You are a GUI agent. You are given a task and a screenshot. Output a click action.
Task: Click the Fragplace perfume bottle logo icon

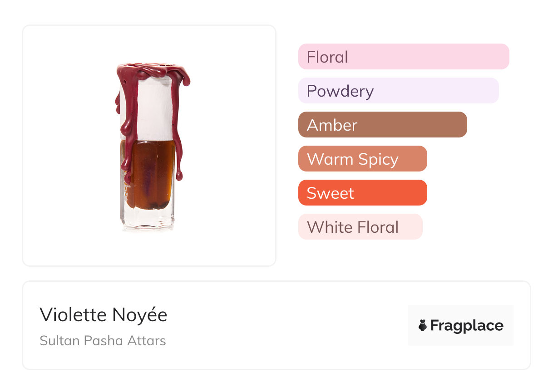pyautogui.click(x=423, y=325)
